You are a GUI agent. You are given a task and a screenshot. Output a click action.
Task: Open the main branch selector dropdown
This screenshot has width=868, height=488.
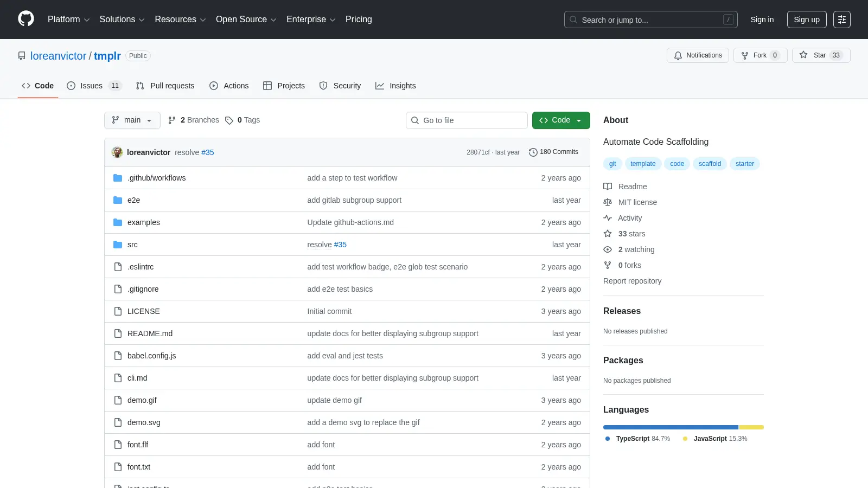(x=132, y=120)
